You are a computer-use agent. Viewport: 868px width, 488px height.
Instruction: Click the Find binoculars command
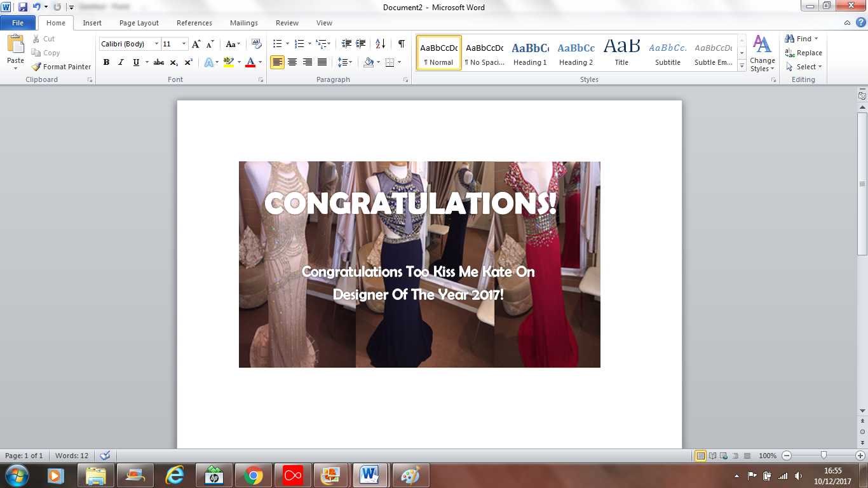(x=798, y=39)
